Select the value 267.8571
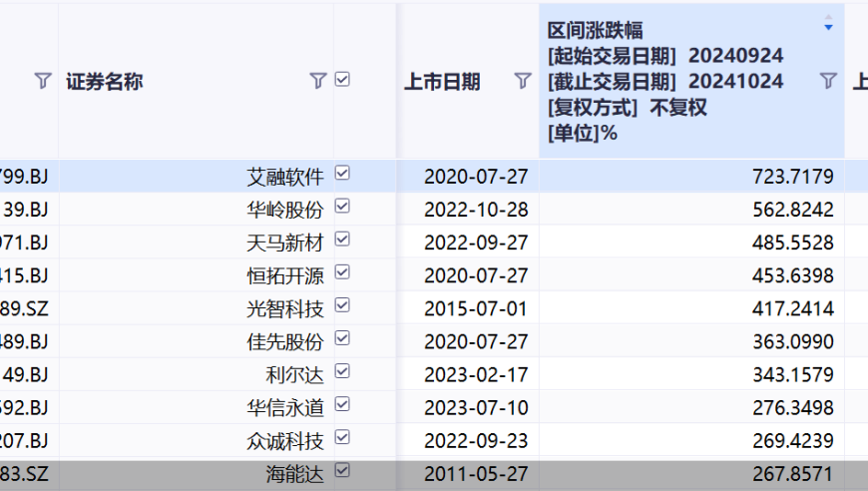Image resolution: width=868 pixels, height=491 pixels. tap(793, 474)
